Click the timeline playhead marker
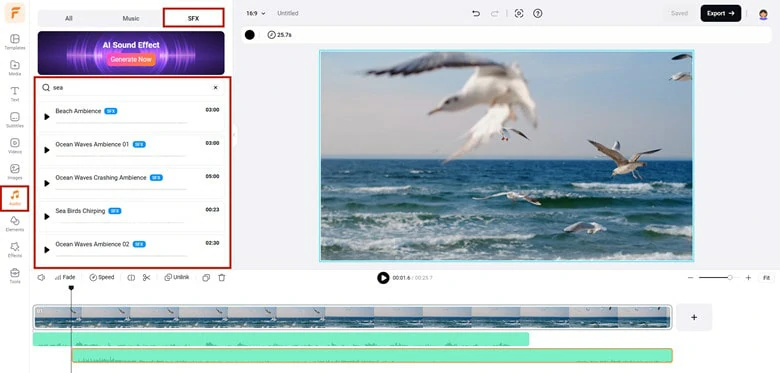780x373 pixels. [x=71, y=288]
